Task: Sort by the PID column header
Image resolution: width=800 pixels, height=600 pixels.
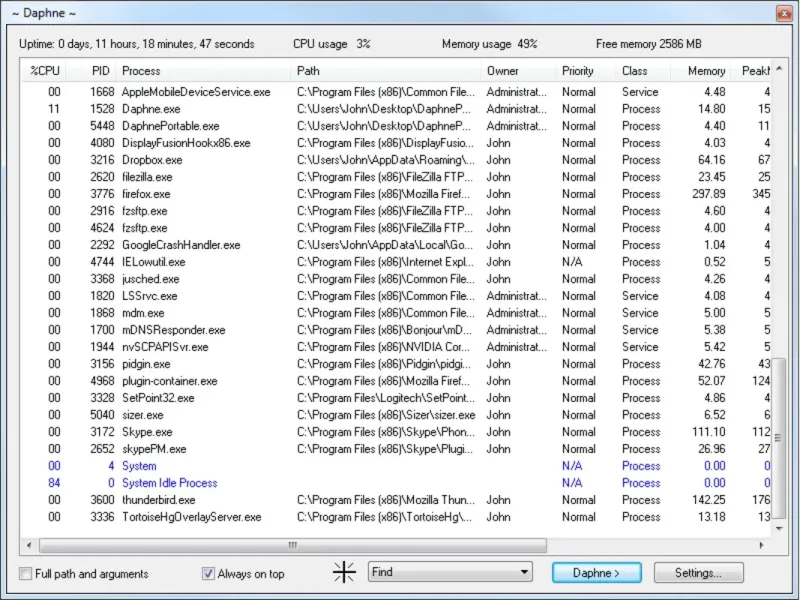Action: (92, 71)
